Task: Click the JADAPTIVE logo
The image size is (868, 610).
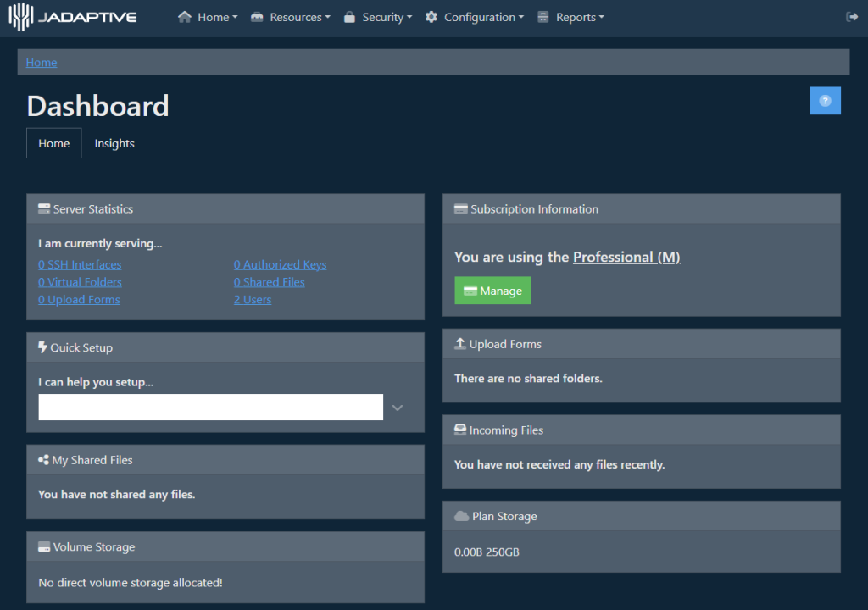Action: [72, 16]
